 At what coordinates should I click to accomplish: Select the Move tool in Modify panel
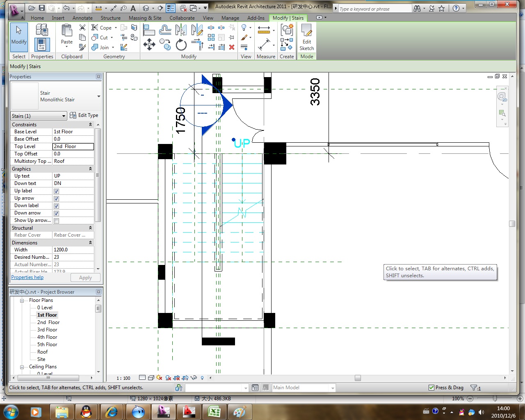(x=149, y=44)
